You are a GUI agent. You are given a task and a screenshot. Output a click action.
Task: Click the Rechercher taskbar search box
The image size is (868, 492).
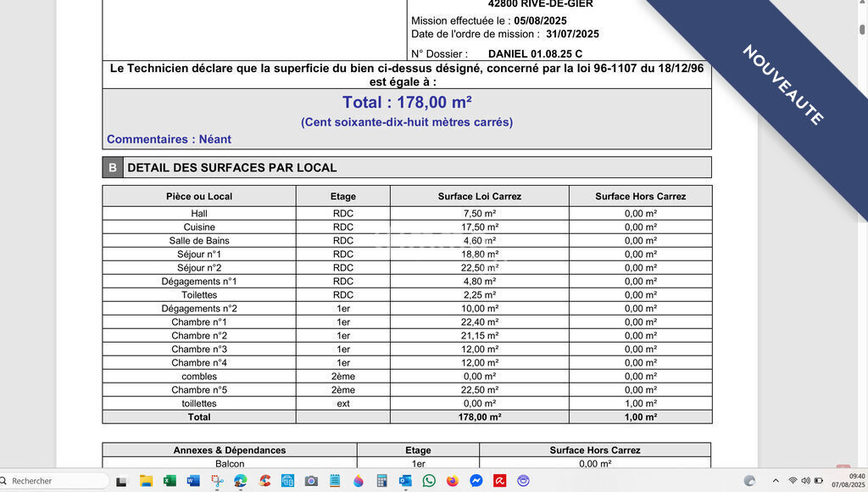click(x=54, y=481)
